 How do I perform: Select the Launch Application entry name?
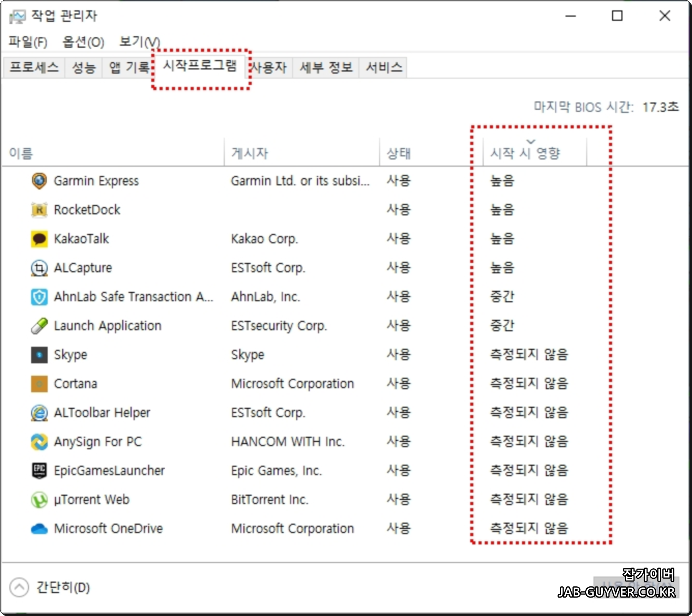[108, 326]
